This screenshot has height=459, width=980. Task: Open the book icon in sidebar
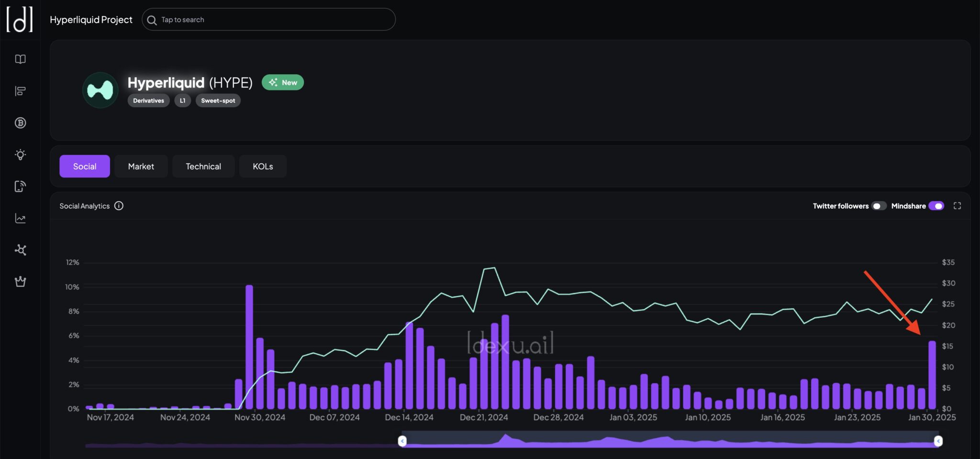(20, 59)
